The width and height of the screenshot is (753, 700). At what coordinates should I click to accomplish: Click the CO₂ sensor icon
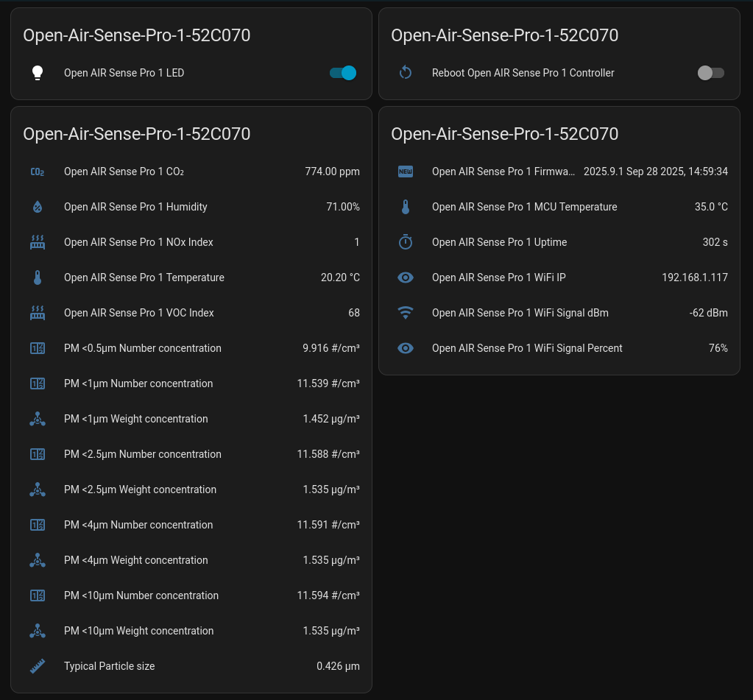click(38, 172)
